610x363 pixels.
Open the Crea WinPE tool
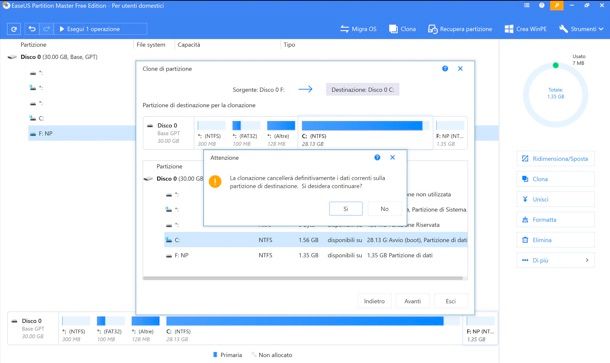[x=526, y=29]
